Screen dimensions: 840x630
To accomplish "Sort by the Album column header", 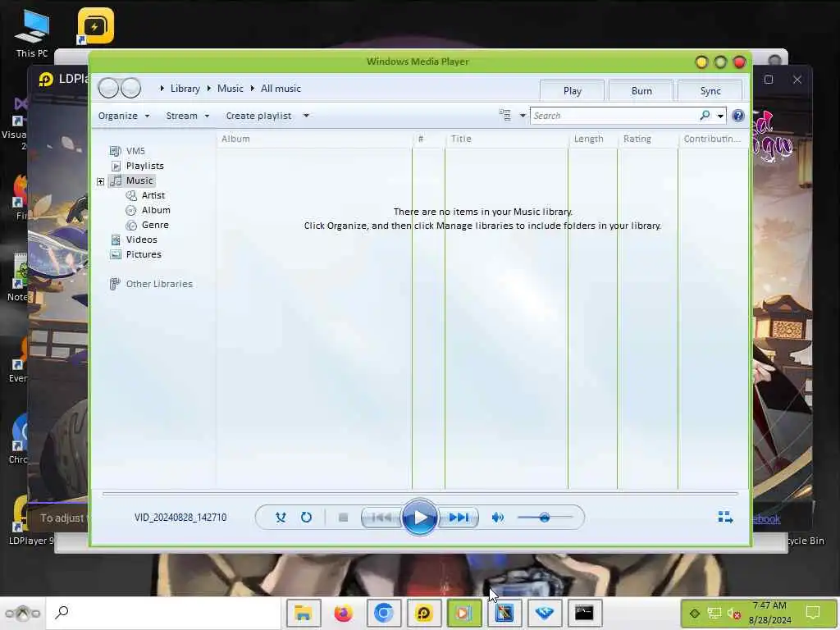I will point(314,139).
